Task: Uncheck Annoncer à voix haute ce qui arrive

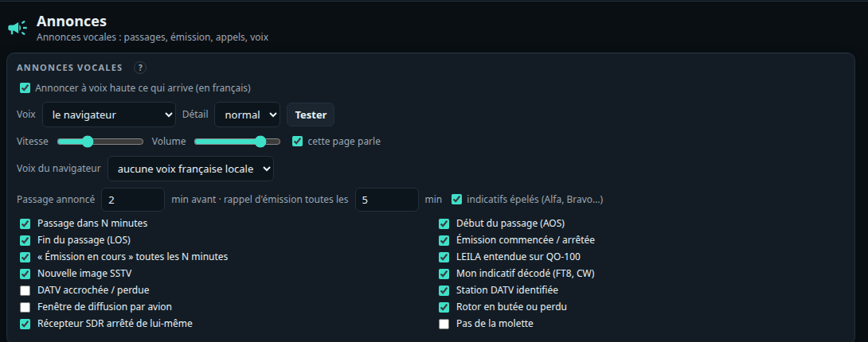Action: click(25, 87)
